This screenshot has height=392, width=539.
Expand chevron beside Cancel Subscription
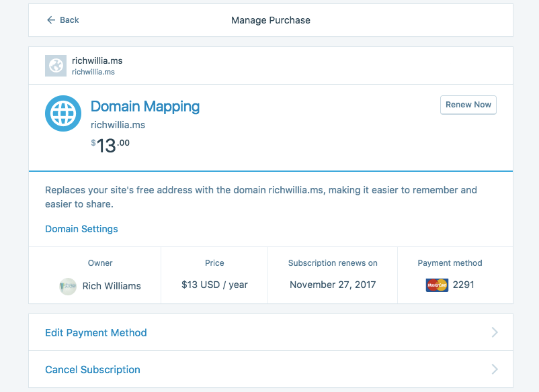click(x=495, y=369)
